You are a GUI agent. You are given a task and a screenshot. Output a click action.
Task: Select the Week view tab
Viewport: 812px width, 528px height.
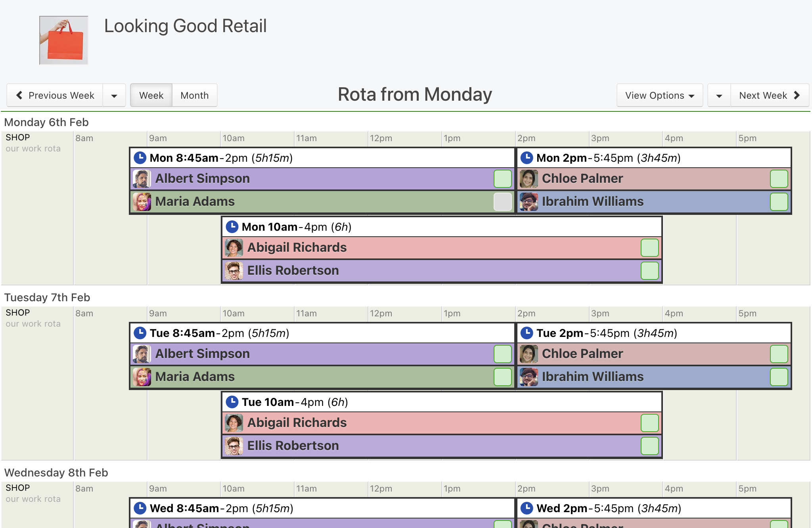coord(151,96)
